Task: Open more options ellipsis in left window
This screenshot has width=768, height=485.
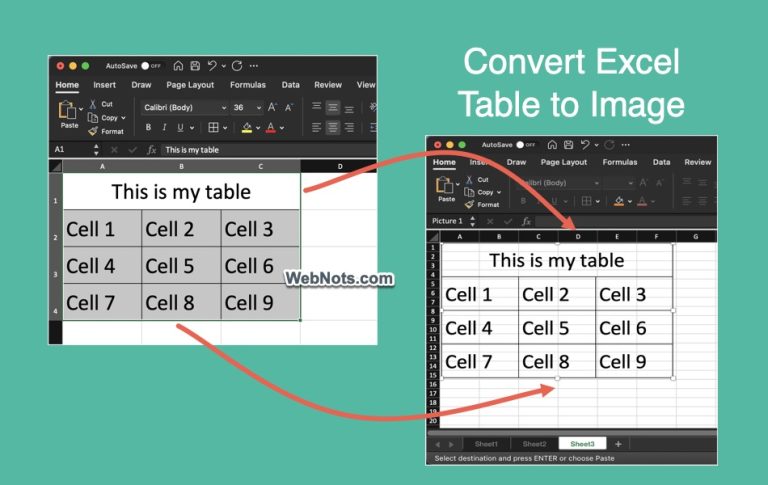Action: pos(254,66)
